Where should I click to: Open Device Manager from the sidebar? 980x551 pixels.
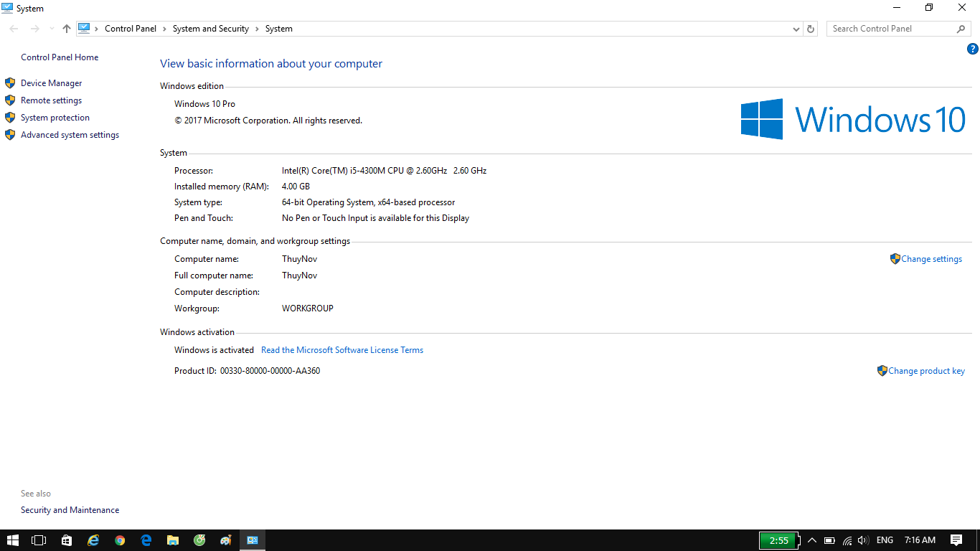[52, 83]
